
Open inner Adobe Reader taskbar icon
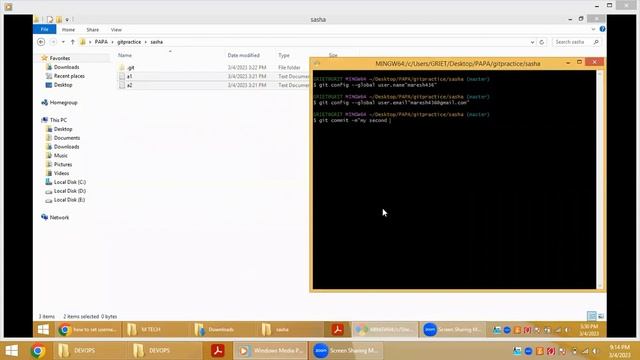pyautogui.click(x=338, y=329)
